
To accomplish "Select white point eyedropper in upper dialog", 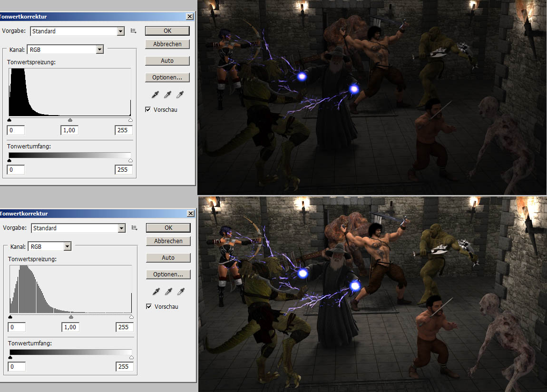I will click(x=180, y=94).
